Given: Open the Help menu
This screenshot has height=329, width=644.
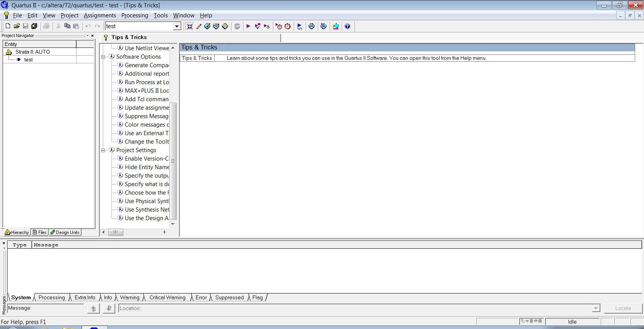Looking at the screenshot, I should point(206,15).
